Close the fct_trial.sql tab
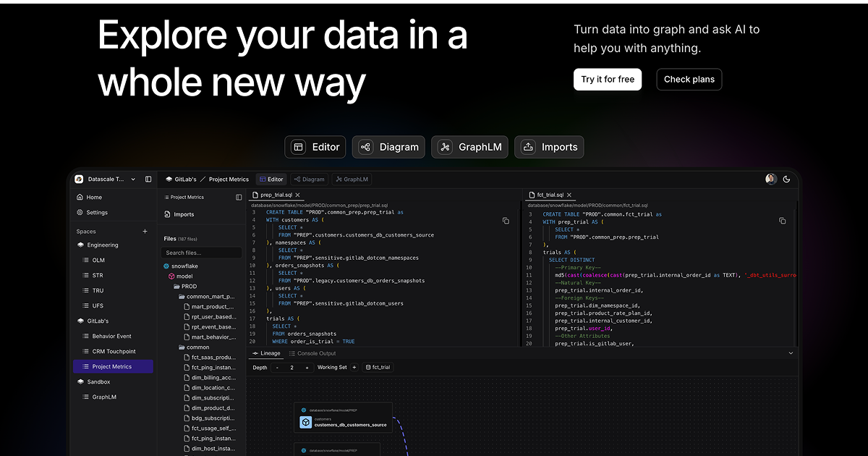Image resolution: width=868 pixels, height=456 pixels. [x=569, y=195]
